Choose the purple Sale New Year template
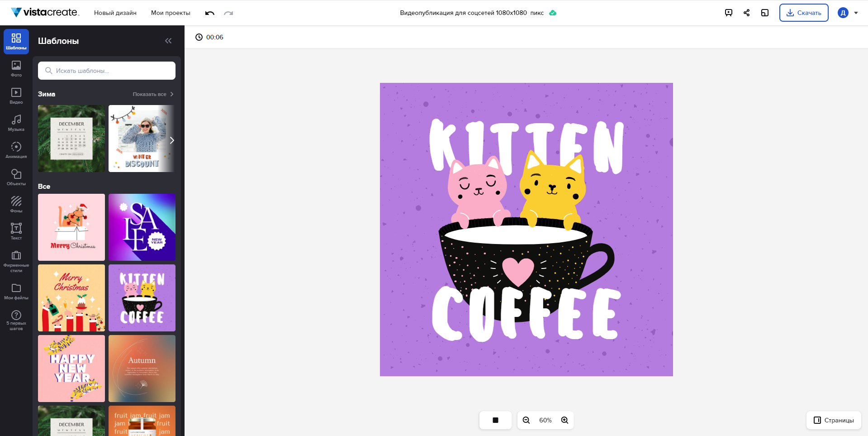 coord(142,227)
